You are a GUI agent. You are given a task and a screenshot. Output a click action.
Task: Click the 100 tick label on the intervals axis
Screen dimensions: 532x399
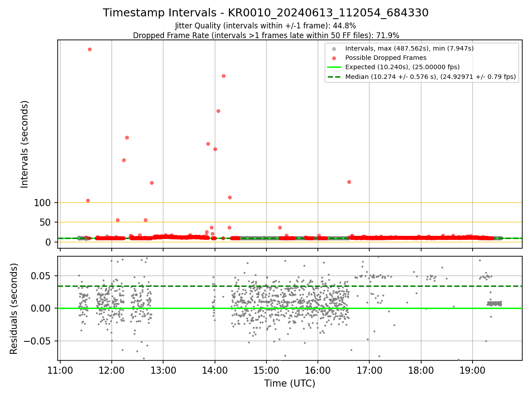click(44, 203)
